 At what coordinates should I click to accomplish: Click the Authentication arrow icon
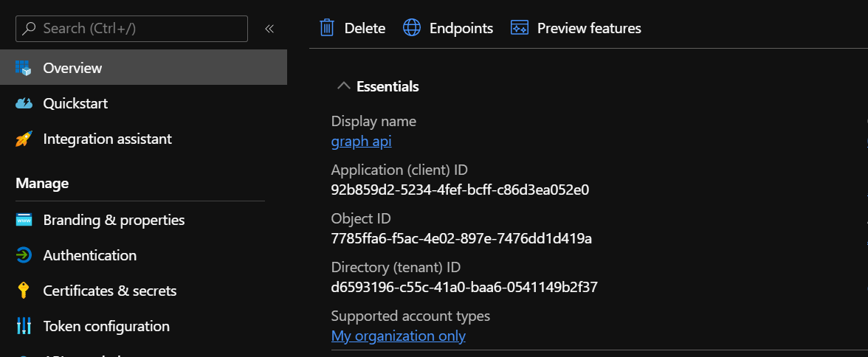pos(24,255)
